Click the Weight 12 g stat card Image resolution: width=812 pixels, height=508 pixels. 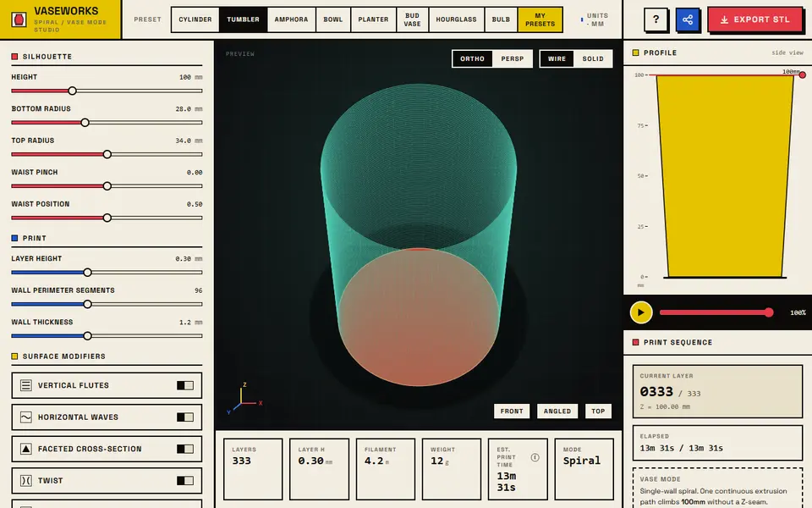452,469
